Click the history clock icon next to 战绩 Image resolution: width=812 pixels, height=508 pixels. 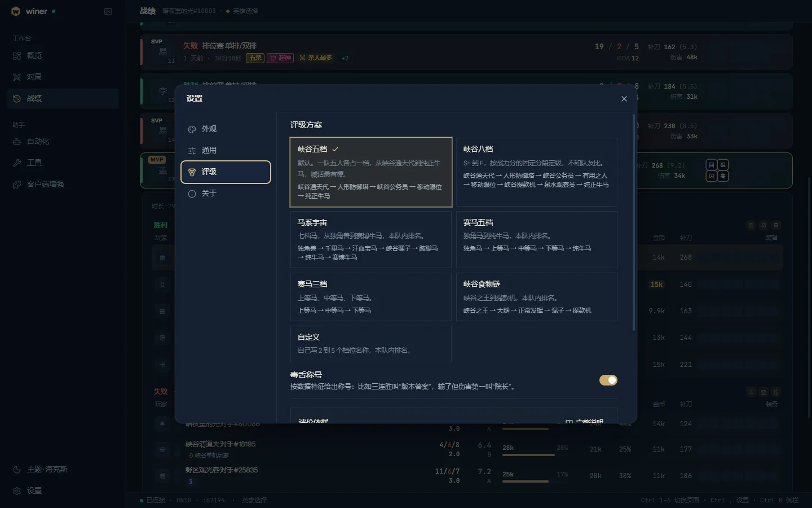(17, 98)
